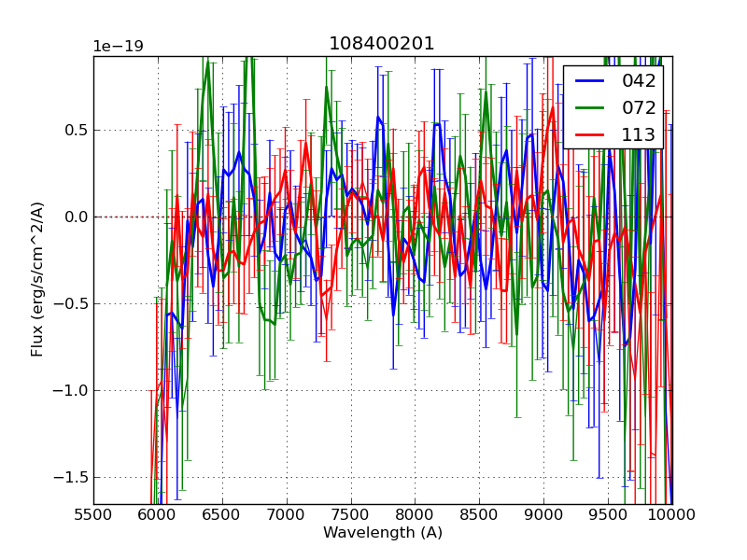Select the 072 legend entry label
Viewport: 747px width, 560px height.
click(639, 107)
